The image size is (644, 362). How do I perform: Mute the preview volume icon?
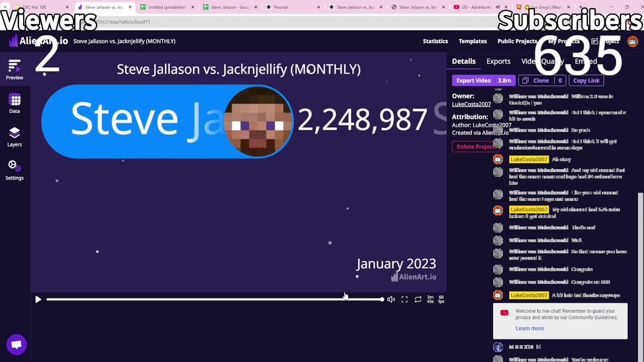click(x=391, y=299)
